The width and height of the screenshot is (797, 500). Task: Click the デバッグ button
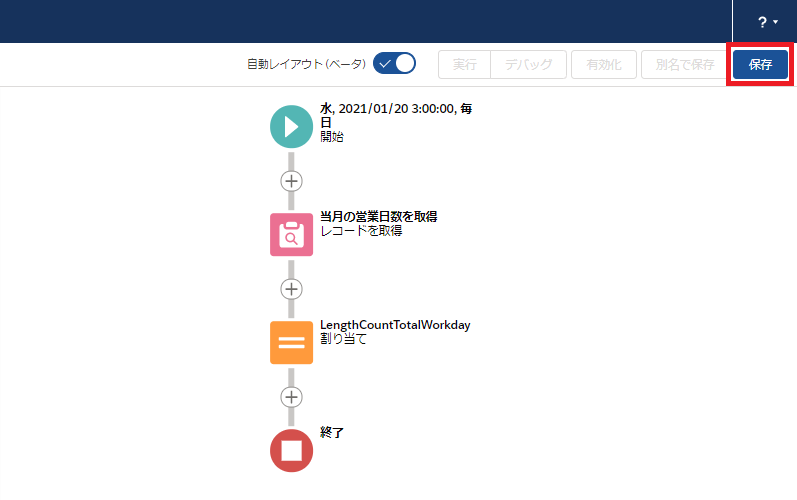(x=529, y=65)
